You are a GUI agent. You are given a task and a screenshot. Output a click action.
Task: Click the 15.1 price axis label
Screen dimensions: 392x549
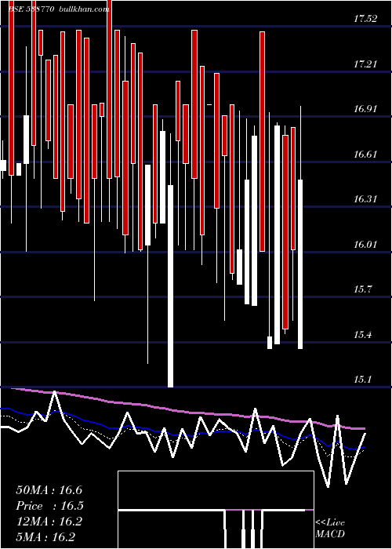click(362, 380)
